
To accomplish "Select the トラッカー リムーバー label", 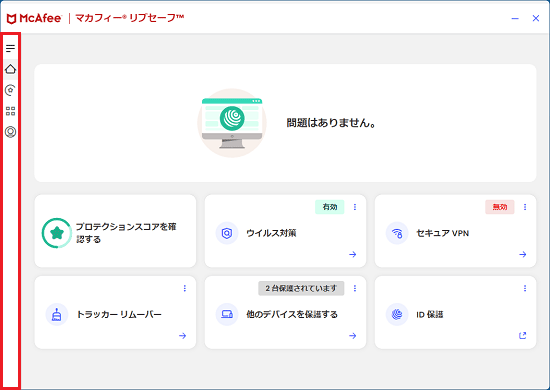I will (x=119, y=314).
